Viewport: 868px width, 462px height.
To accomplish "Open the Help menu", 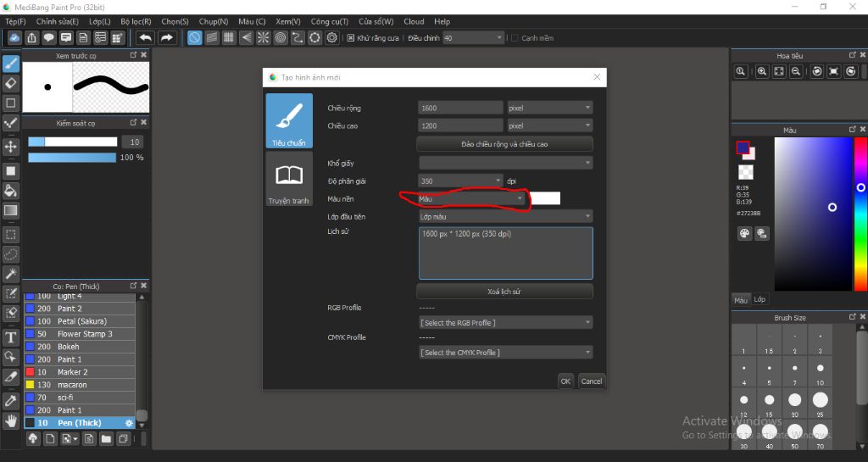I will point(442,21).
